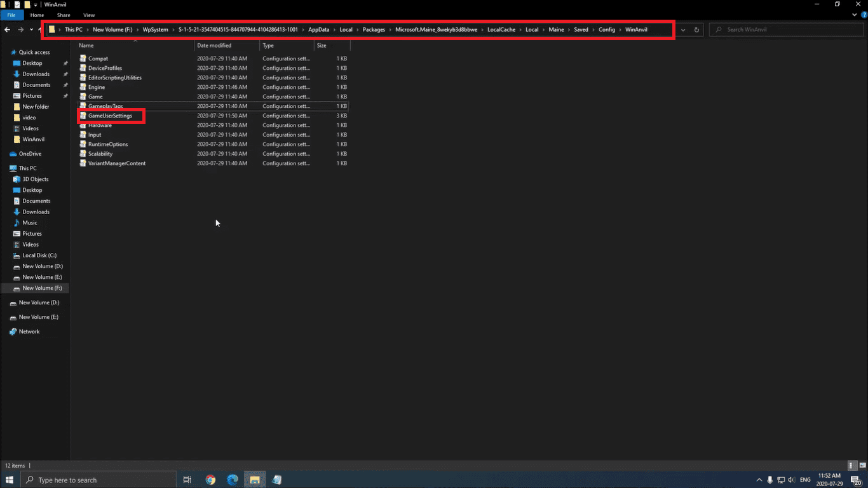Screen dimensions: 868x488
Task: Open the recent locations dropdown arrow
Action: [31, 29]
